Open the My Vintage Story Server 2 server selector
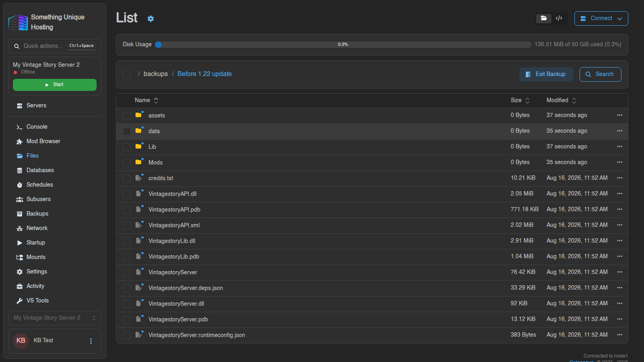Viewport: 644px width, 362px height. (x=55, y=318)
